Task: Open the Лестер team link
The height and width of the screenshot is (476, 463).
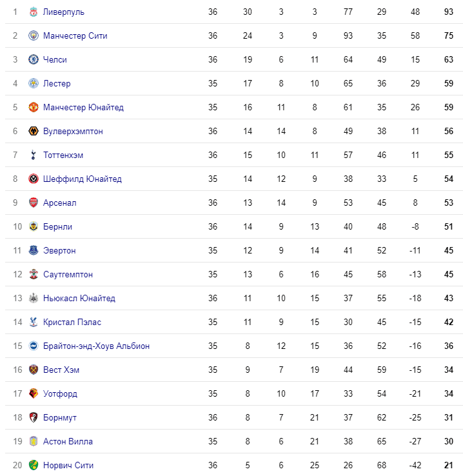Action: tap(57, 83)
